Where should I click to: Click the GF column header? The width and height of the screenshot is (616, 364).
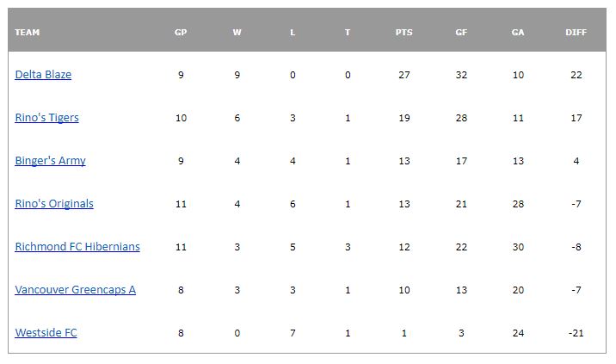point(461,33)
